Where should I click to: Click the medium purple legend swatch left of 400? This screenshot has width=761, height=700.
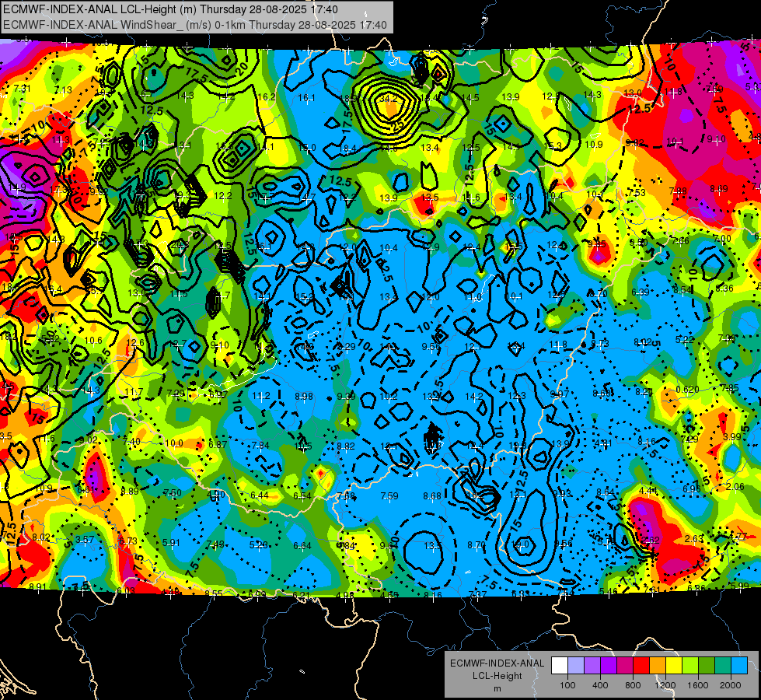(x=592, y=666)
